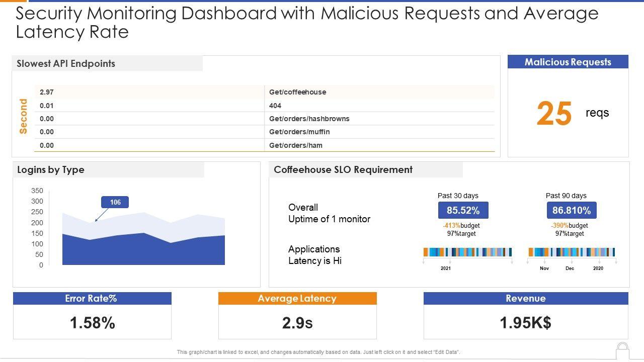Screen dimensions: 644x362
Task: Select the 0.01 seconds cell
Action: pyautogui.click(x=149, y=106)
